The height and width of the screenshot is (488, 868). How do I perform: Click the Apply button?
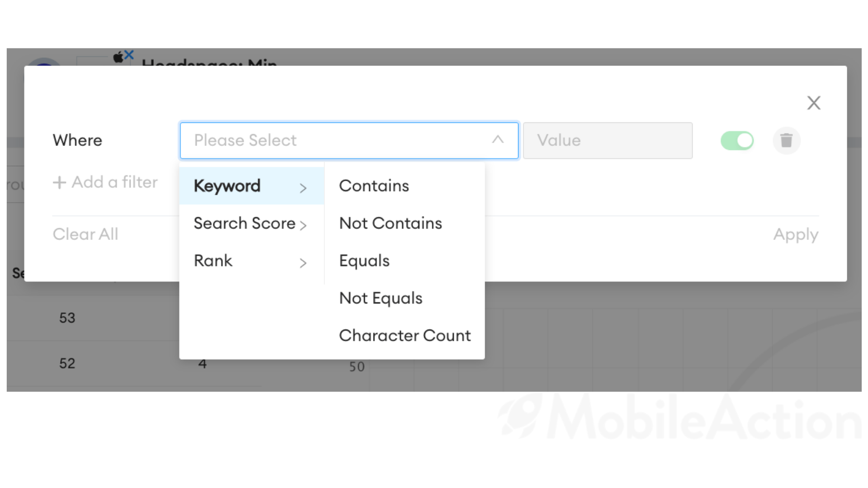coord(796,235)
